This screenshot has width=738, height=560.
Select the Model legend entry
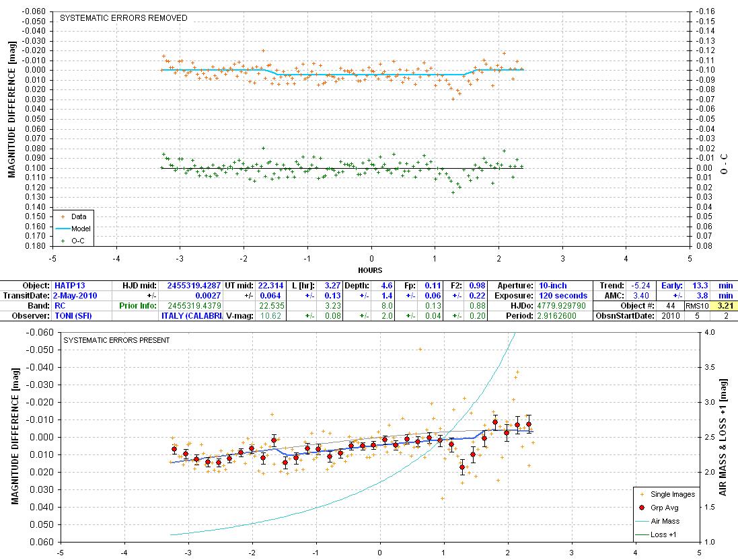pyautogui.click(x=73, y=229)
